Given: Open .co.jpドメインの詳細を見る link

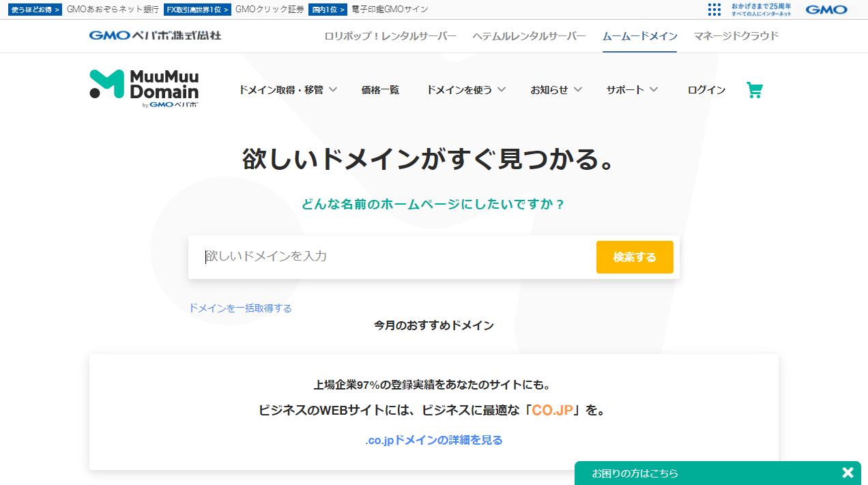Looking at the screenshot, I should [434, 440].
